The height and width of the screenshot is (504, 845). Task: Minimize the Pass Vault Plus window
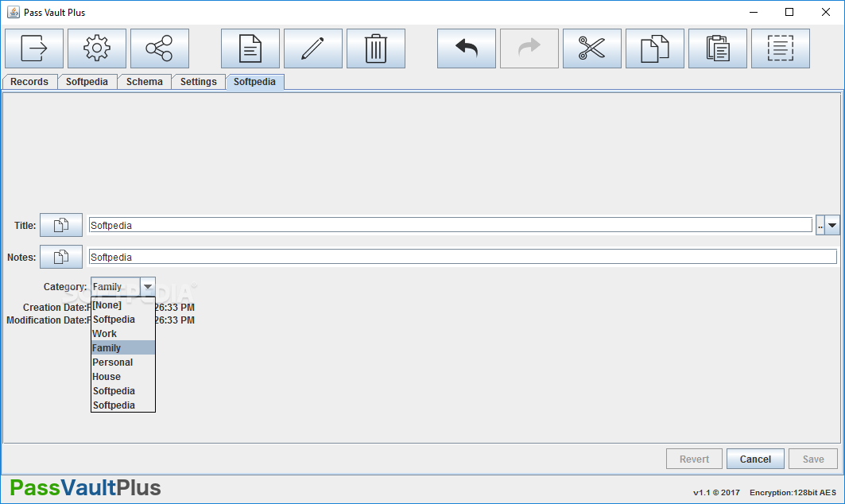[x=754, y=12]
